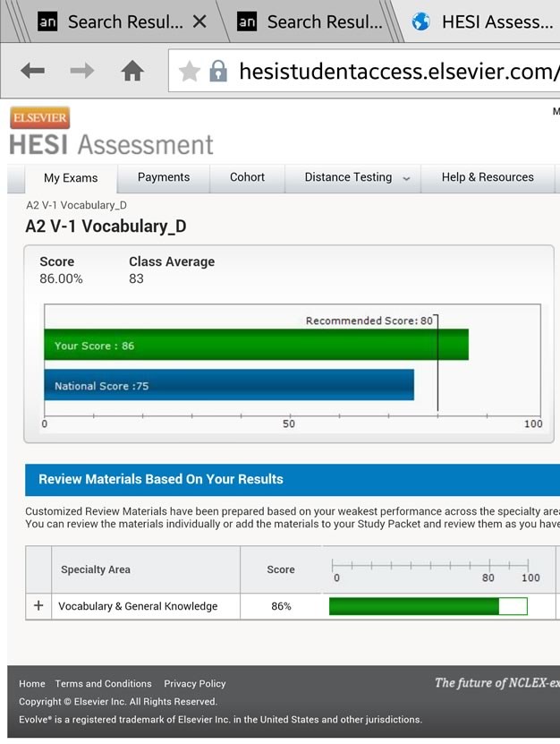Click favicon of first Search Results tab
This screenshot has width=560, height=744.
(47, 21)
